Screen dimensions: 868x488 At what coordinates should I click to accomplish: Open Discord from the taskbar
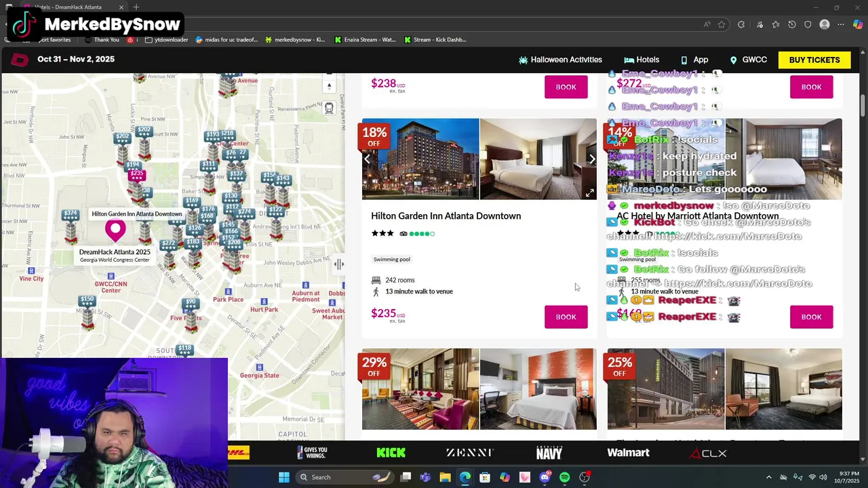545,477
